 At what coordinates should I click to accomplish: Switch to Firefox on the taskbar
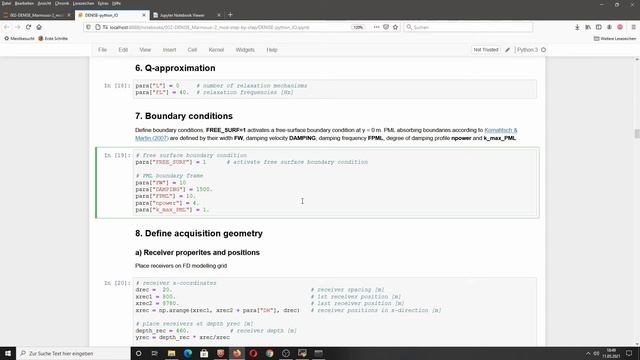(237, 353)
